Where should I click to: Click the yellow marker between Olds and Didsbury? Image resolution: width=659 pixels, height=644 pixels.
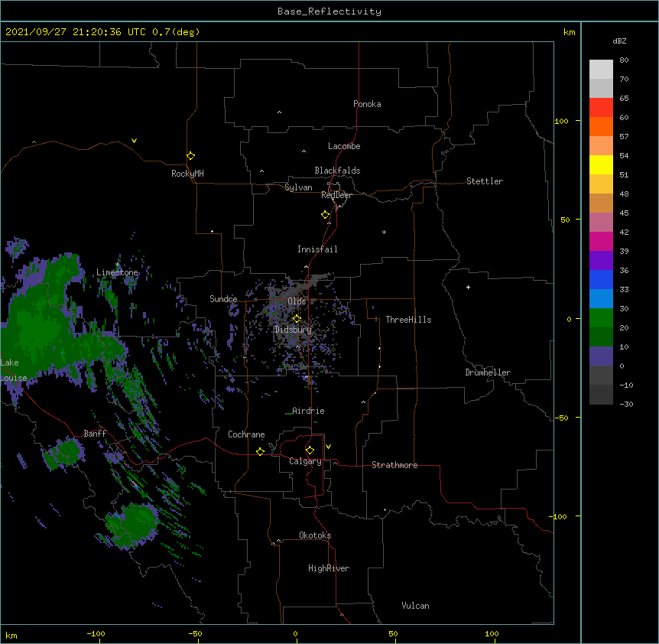click(x=297, y=318)
